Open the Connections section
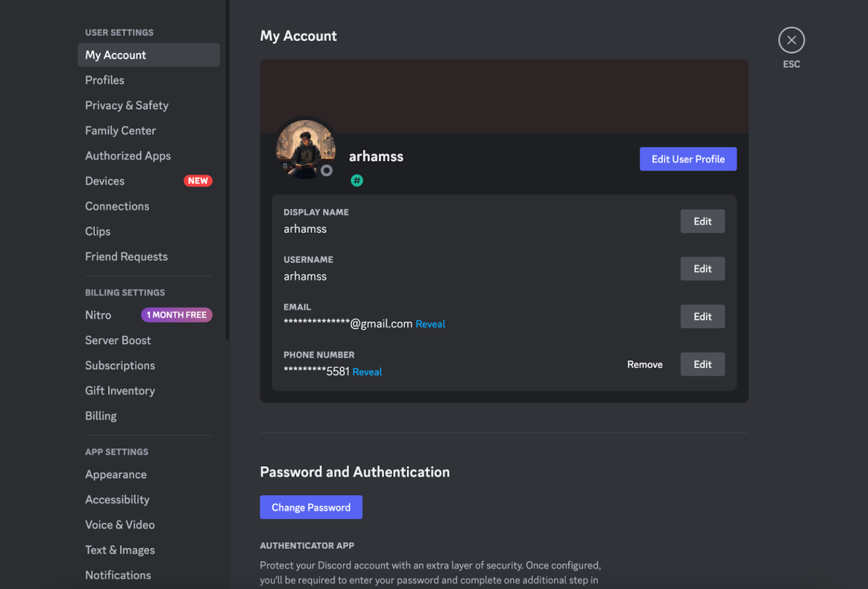 [x=117, y=206]
